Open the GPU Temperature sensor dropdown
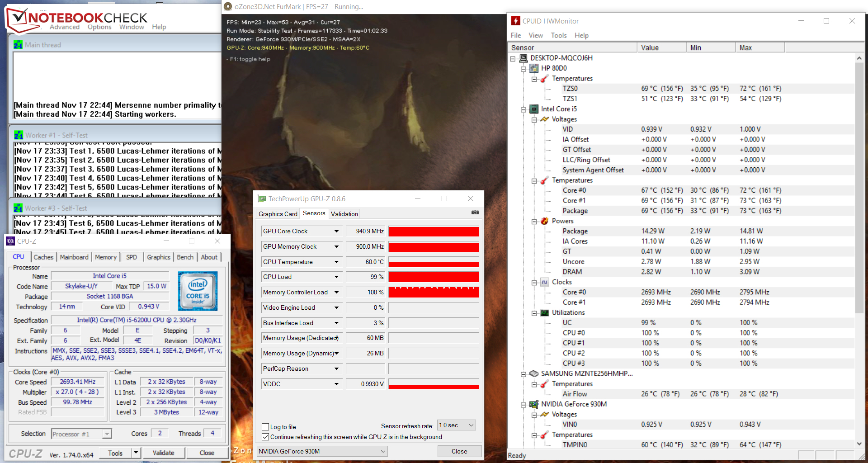 tap(336, 262)
